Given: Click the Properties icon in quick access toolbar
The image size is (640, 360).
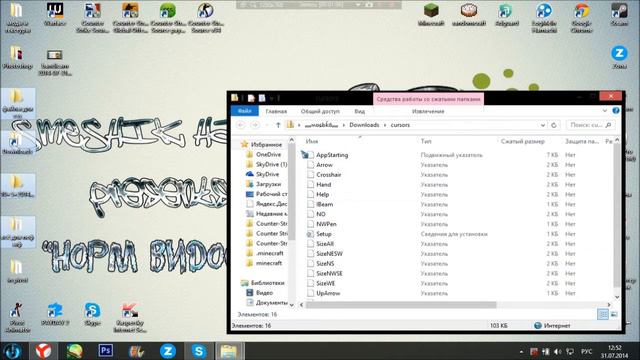Looking at the screenshot, I should pyautogui.click(x=251, y=98).
